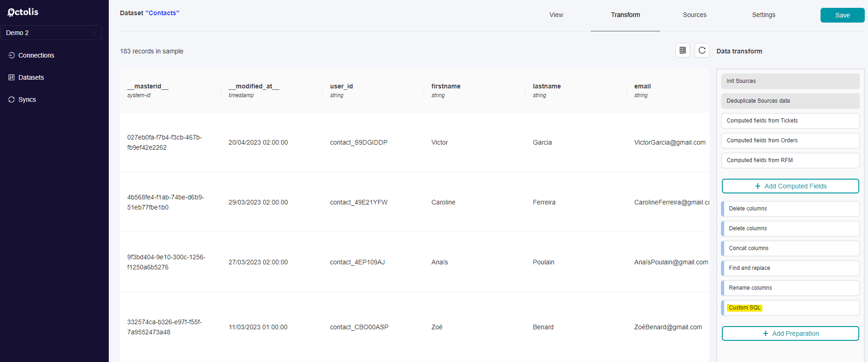Click timestamp 29/03/2023 02:00:00

point(258,202)
